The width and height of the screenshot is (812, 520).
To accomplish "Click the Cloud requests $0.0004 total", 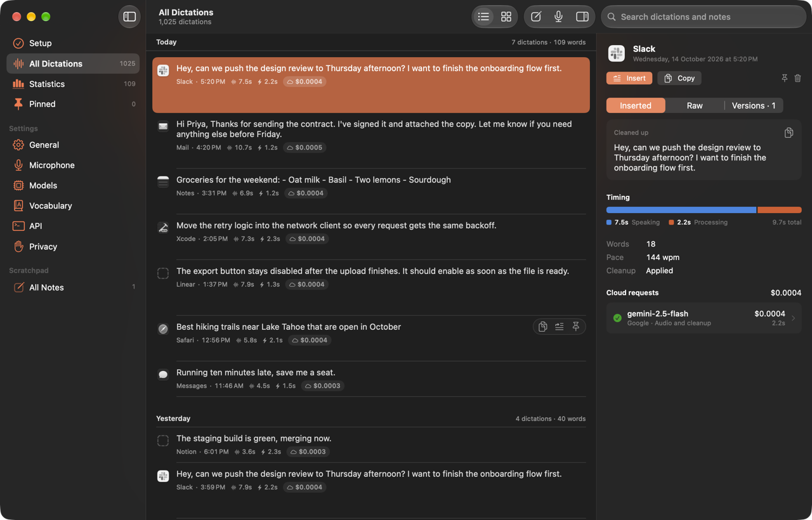I will point(786,292).
